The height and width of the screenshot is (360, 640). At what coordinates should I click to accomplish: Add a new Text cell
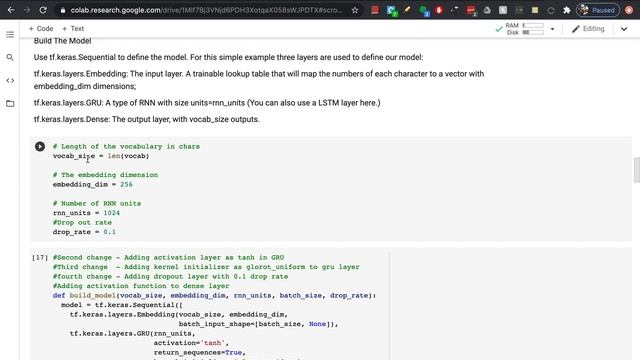73,29
